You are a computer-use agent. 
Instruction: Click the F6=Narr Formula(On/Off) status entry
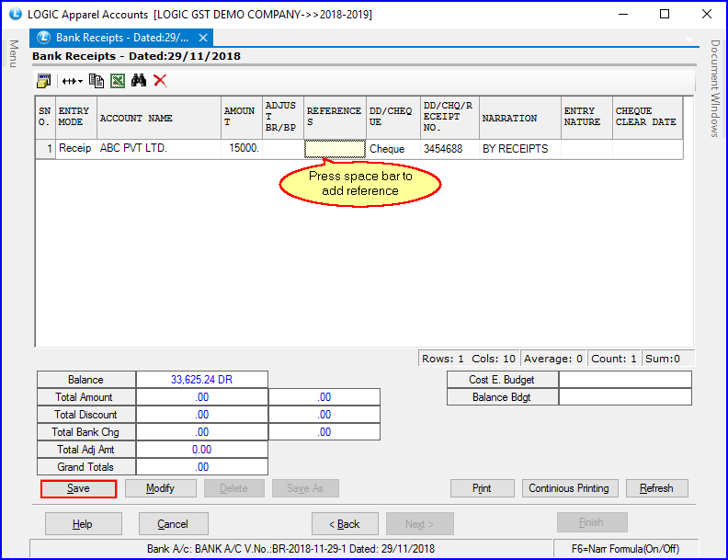[625, 549]
